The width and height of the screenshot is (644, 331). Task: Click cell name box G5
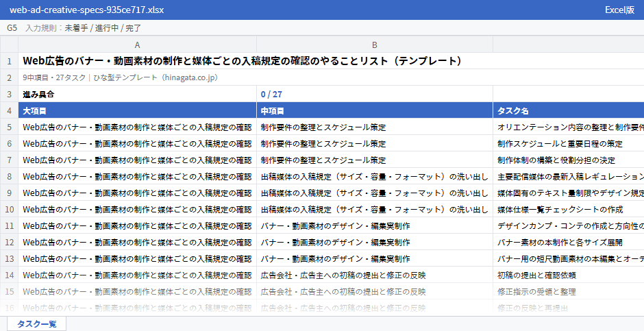pos(12,28)
